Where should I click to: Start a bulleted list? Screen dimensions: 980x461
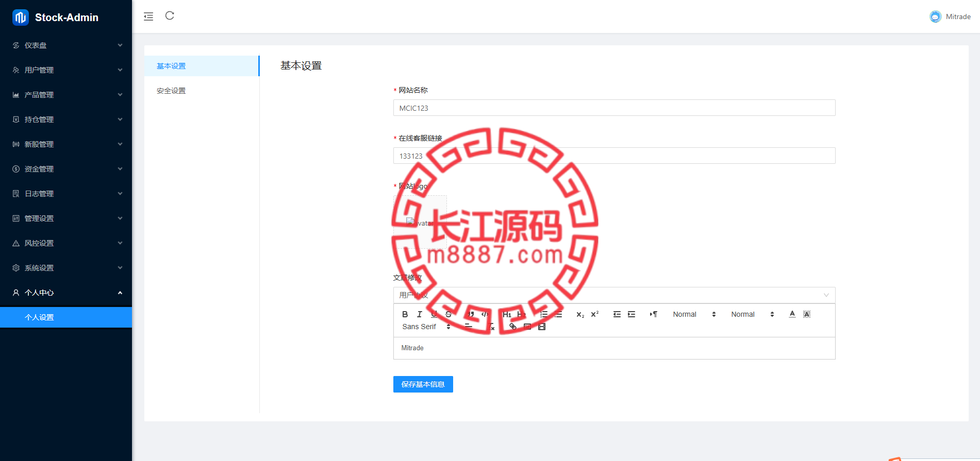558,314
